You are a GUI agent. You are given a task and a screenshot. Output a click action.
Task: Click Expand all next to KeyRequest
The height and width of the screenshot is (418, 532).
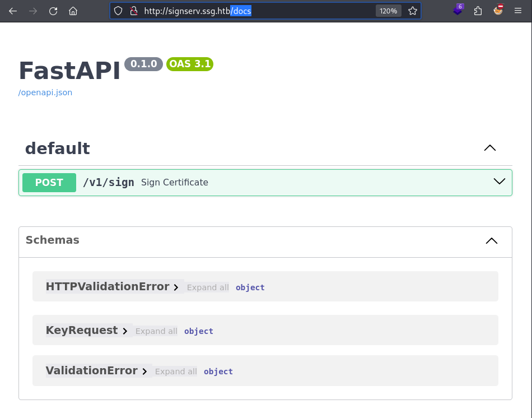click(156, 331)
